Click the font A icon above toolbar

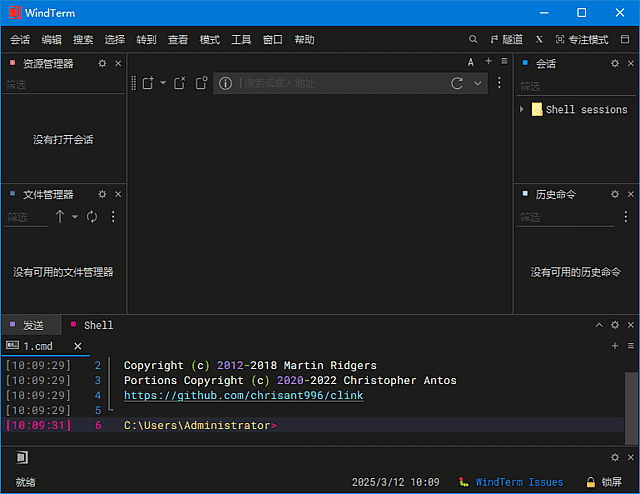click(x=471, y=62)
